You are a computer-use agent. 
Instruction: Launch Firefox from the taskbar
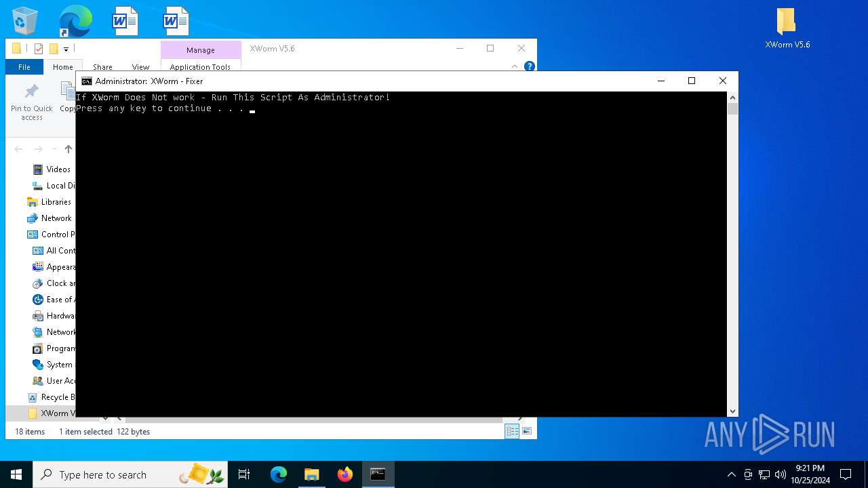coord(345,474)
